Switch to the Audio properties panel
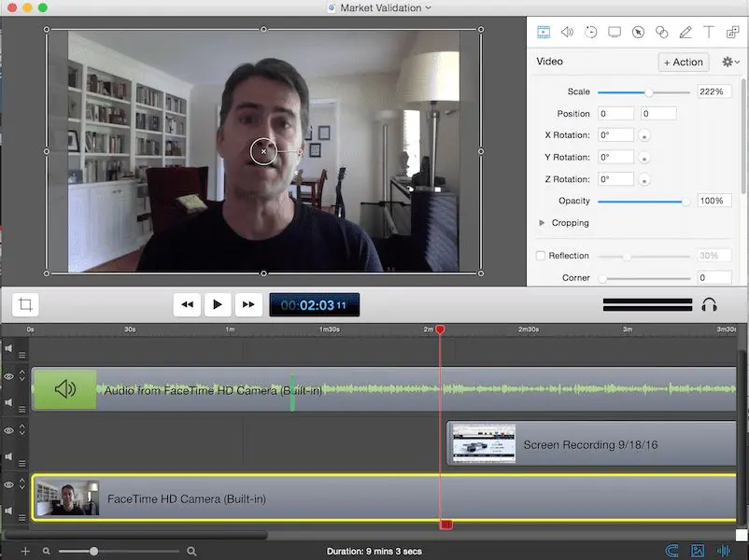Image resolution: width=749 pixels, height=560 pixels. (567, 31)
